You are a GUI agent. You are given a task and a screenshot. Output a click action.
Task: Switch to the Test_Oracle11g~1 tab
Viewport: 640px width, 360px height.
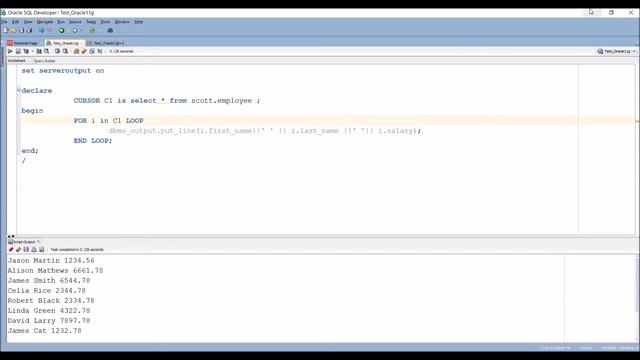tap(106, 43)
